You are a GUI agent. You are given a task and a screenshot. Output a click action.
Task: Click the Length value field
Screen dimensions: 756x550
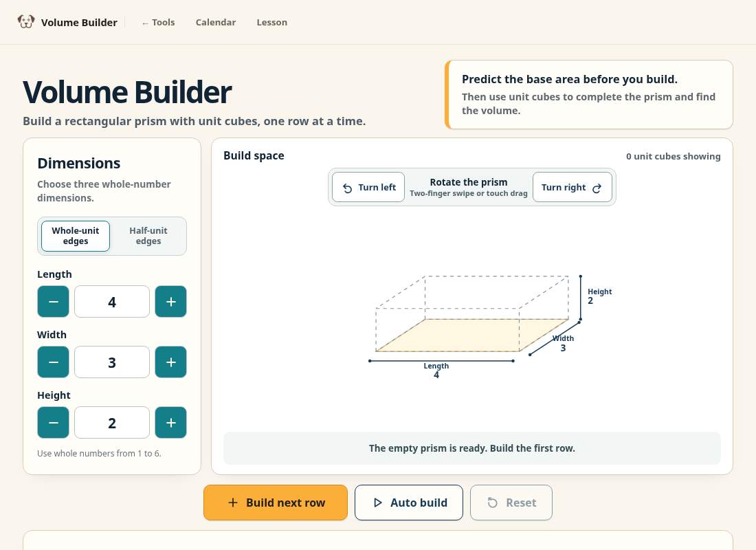click(x=112, y=302)
